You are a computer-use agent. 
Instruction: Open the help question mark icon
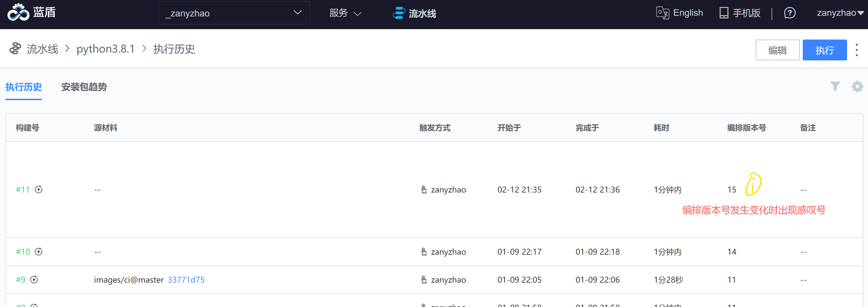pyautogui.click(x=790, y=13)
